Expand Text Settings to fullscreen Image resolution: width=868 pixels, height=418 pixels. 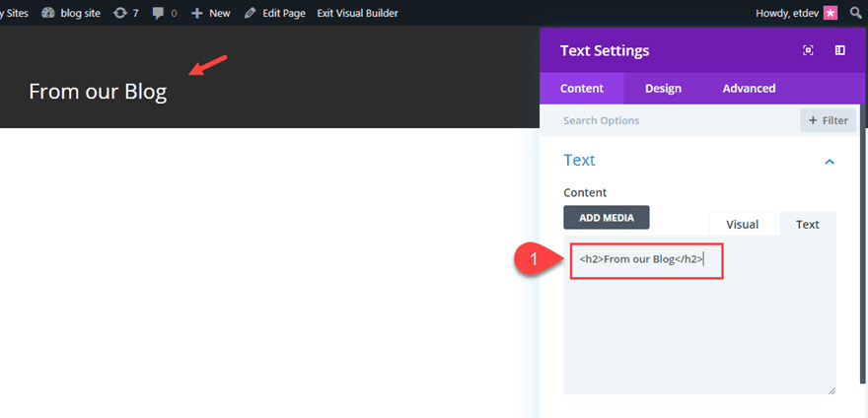pyautogui.click(x=808, y=50)
